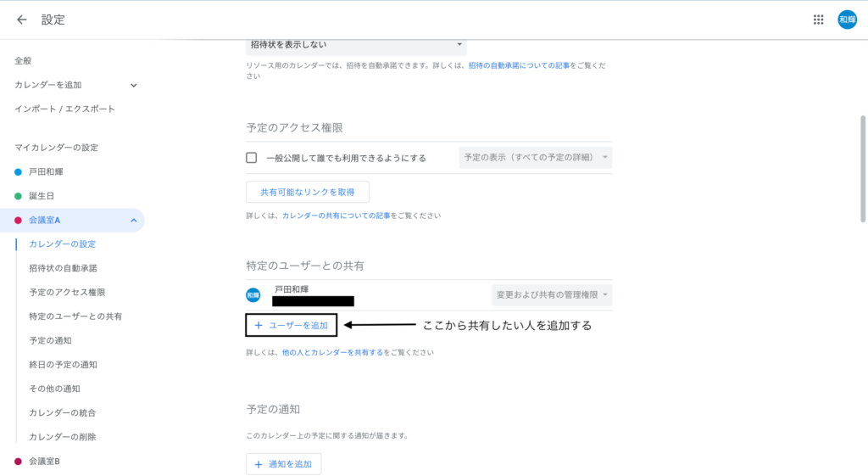This screenshot has width=868, height=476.
Task: Click the blue dot beside 戸田和輝 calendar
Action: coord(19,172)
